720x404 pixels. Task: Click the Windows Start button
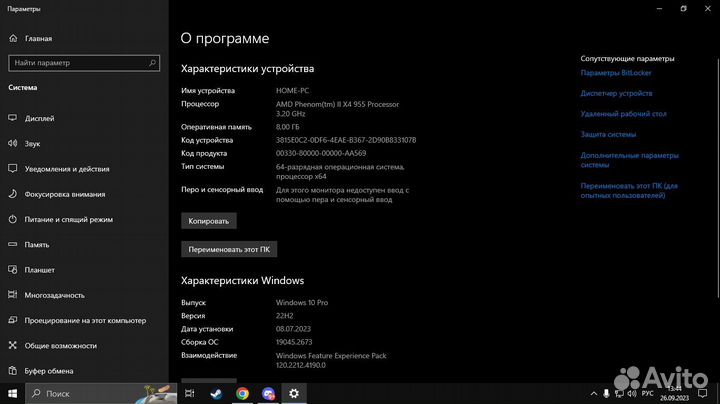[x=12, y=394]
